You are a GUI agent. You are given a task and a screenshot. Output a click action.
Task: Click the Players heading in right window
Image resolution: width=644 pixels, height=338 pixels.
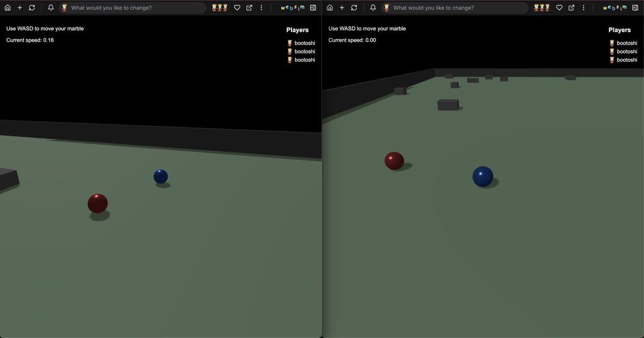pos(619,30)
